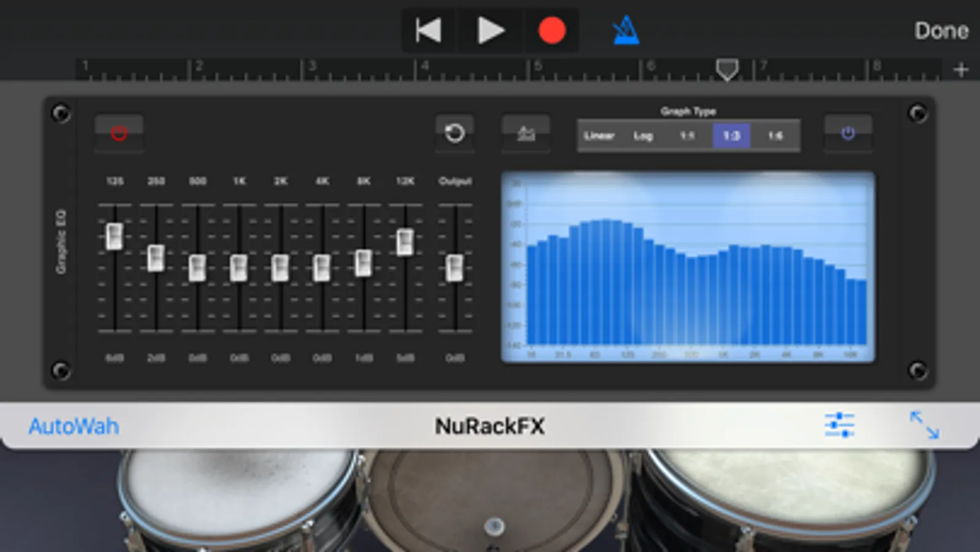Start recording with the red Record button
This screenshot has height=552, width=980.
[x=552, y=30]
